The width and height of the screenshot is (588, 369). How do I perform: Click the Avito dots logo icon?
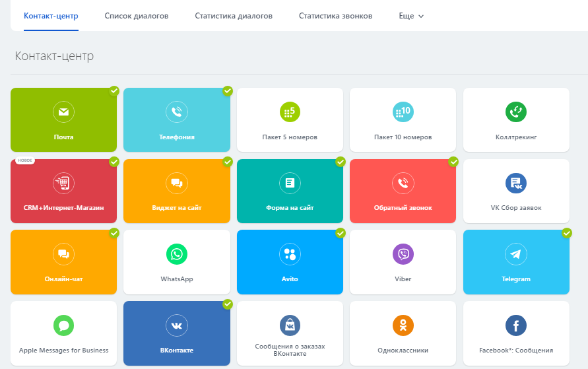point(290,254)
